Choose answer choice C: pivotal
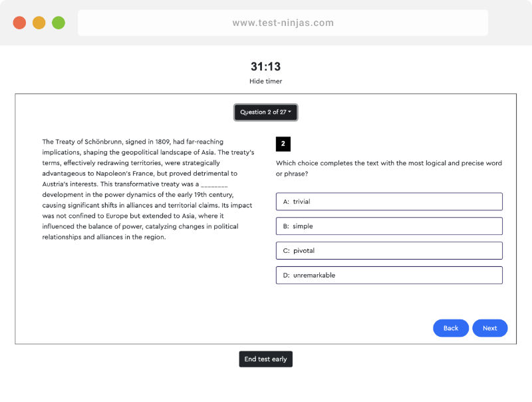The height and width of the screenshot is (402, 532). [x=388, y=250]
